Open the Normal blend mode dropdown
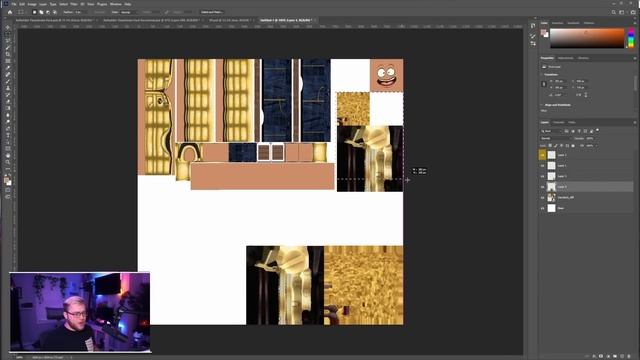The image size is (640, 360). [556, 138]
